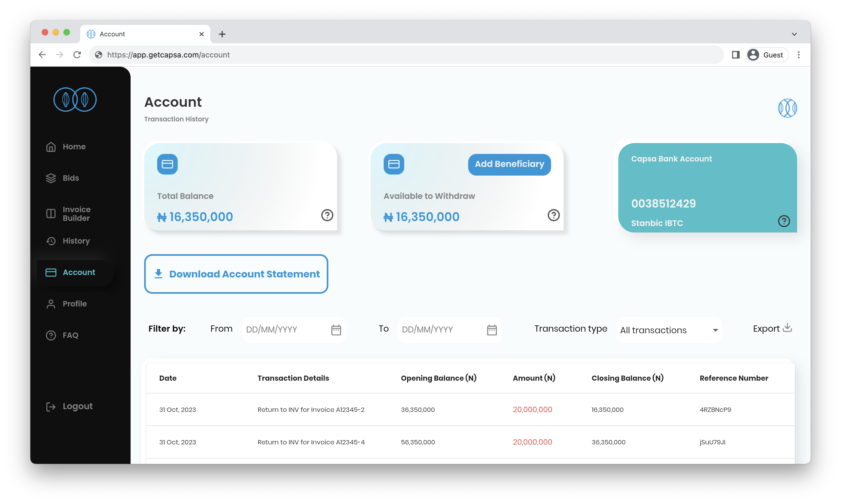Viewport: 841px width, 504px height.
Task: Click the From date input field
Action: click(x=294, y=329)
